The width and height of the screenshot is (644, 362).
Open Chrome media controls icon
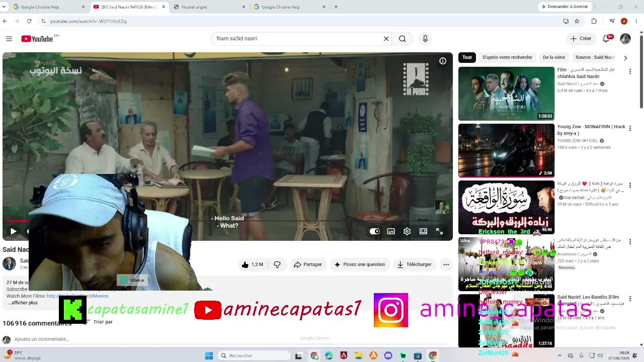click(x=612, y=21)
